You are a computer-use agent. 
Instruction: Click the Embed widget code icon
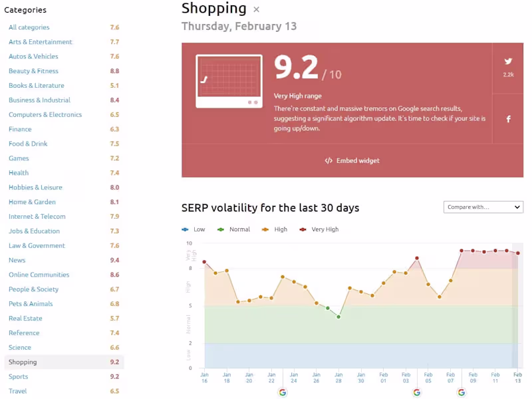[329, 161]
